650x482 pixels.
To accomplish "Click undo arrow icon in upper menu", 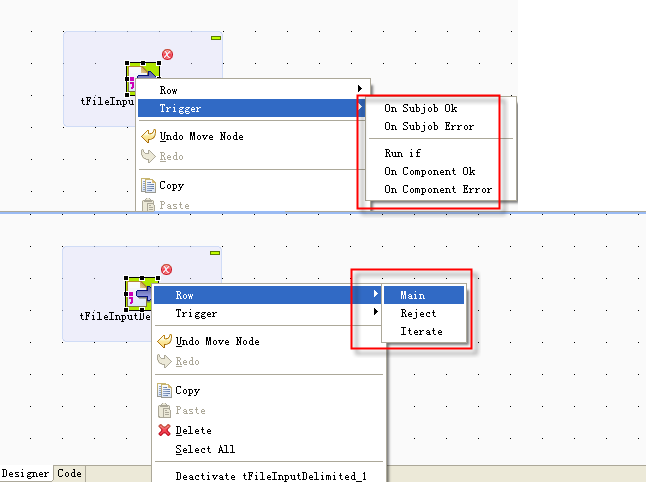I will 148,136.
